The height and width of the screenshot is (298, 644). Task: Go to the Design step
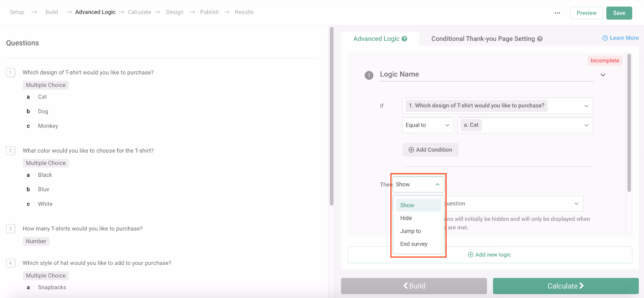click(x=175, y=12)
